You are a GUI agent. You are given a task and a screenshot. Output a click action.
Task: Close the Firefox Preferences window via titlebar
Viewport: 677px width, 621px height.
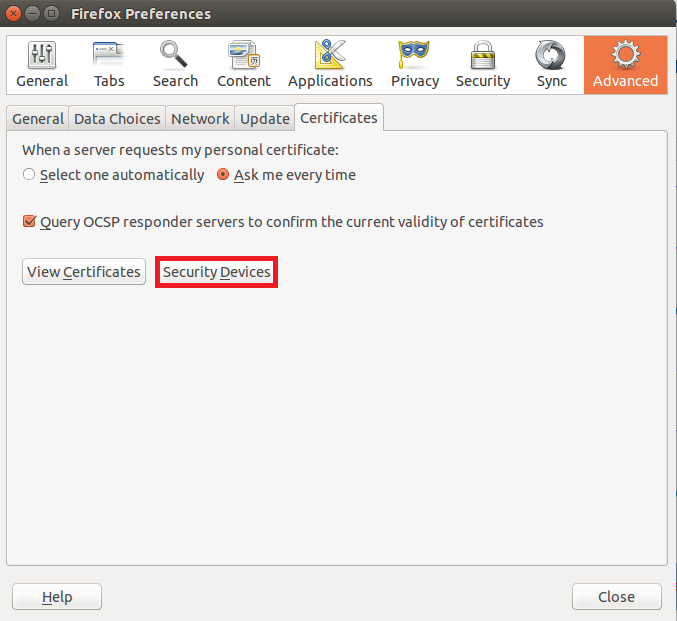pos(13,14)
